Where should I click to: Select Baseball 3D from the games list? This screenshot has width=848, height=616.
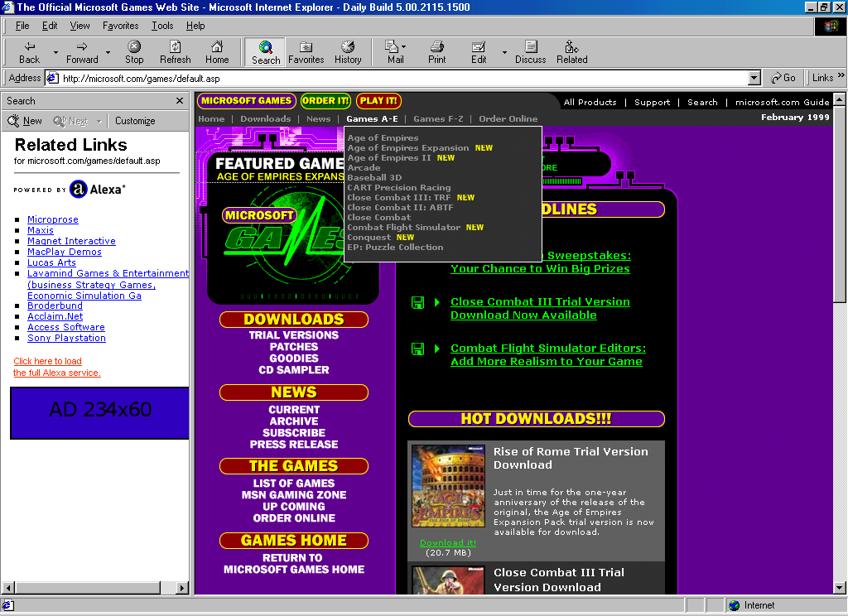374,177
